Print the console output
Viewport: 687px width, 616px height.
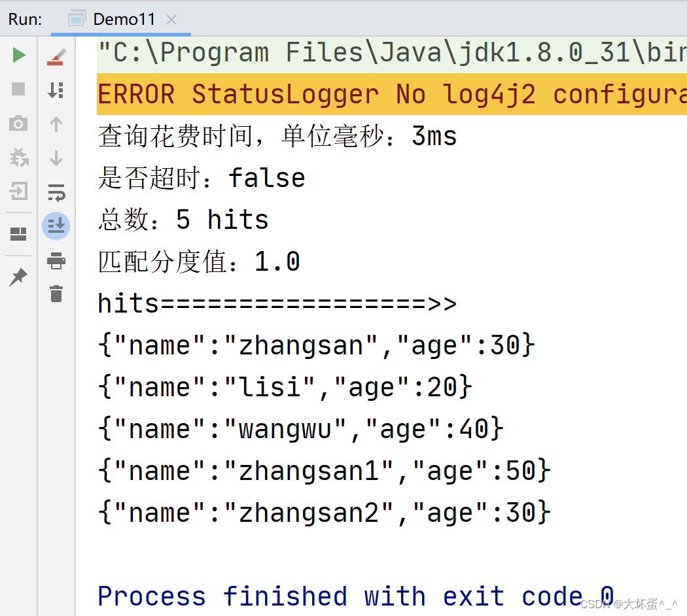[x=56, y=260]
